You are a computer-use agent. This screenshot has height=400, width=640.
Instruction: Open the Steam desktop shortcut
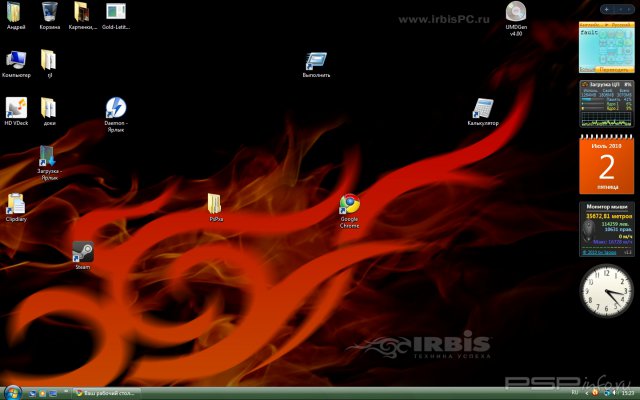click(x=83, y=254)
